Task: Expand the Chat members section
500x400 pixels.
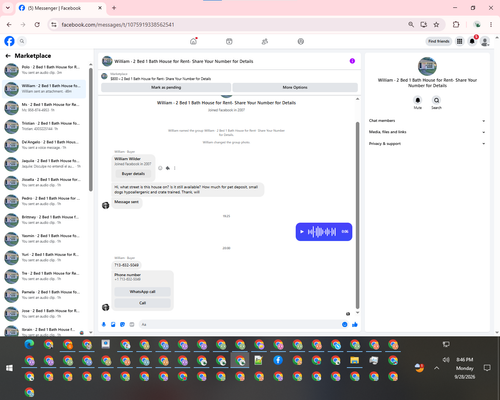Action: 427,121
